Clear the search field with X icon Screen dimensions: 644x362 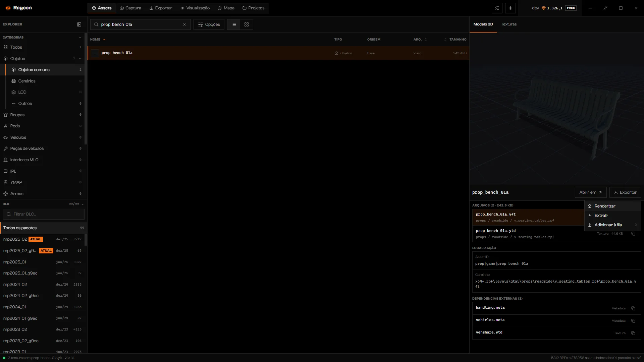(x=184, y=24)
